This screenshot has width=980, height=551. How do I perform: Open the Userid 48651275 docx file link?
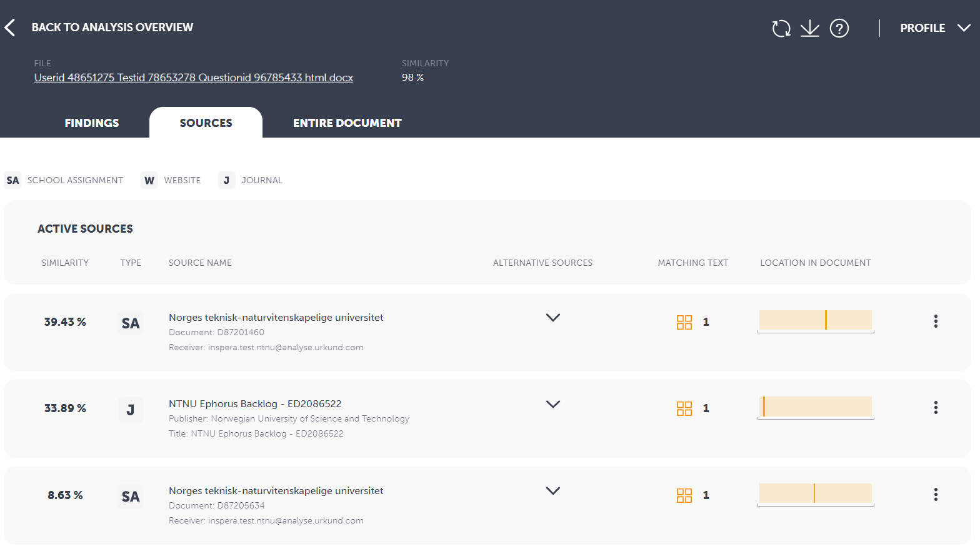coord(194,78)
